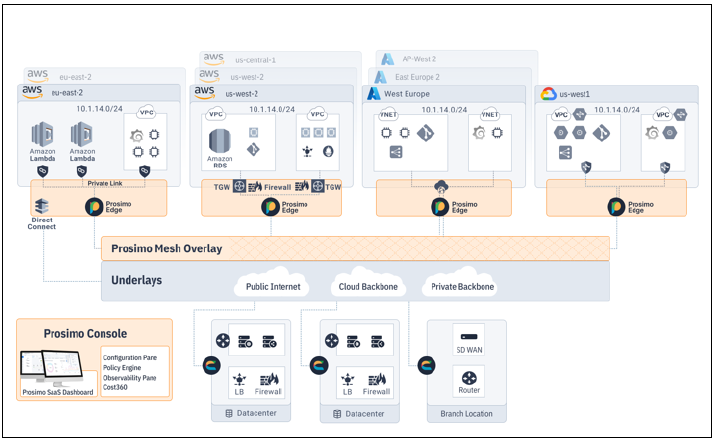Select the LB icon in the left Datacenter
This screenshot has height=439, width=714.
click(239, 378)
